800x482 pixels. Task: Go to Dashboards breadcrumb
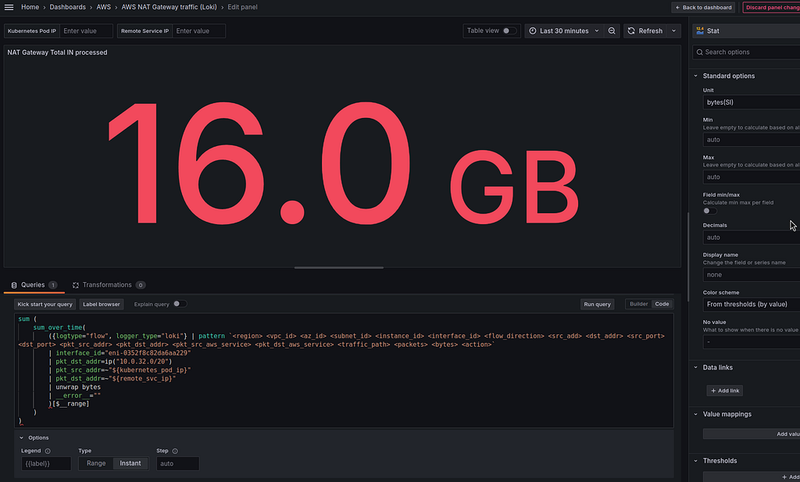click(67, 7)
